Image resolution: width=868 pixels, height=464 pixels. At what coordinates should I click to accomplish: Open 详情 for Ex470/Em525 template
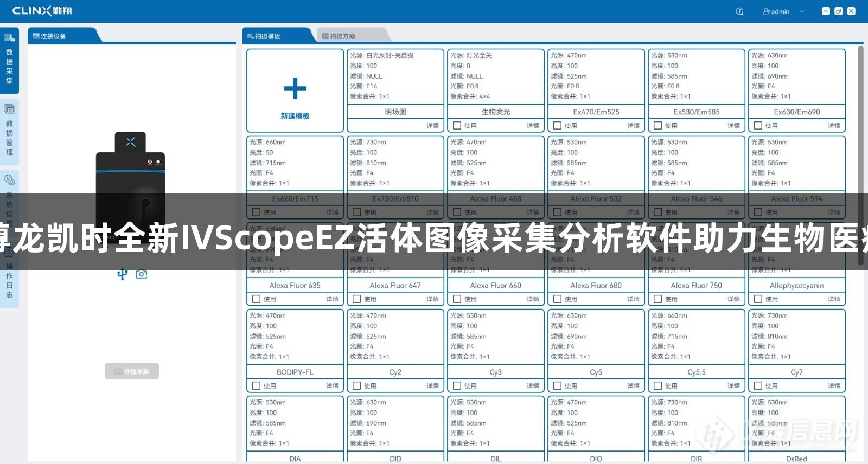click(x=633, y=126)
